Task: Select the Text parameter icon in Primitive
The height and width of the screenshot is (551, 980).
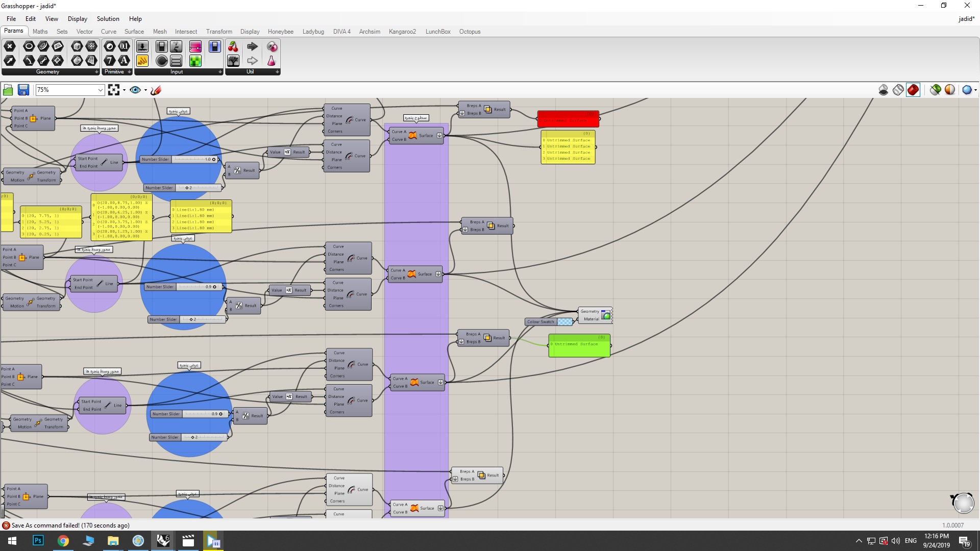Action: pyautogui.click(x=124, y=61)
